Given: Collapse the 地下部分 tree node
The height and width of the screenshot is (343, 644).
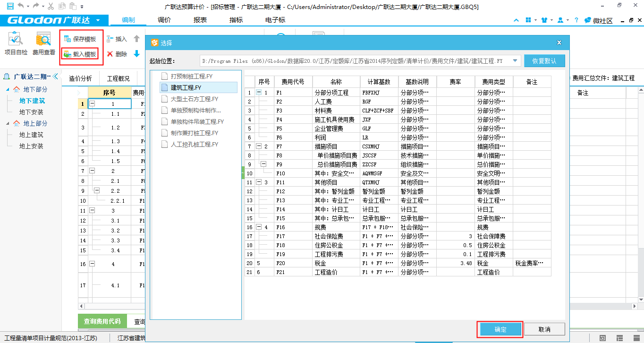Looking at the screenshot, I should click(x=8, y=89).
